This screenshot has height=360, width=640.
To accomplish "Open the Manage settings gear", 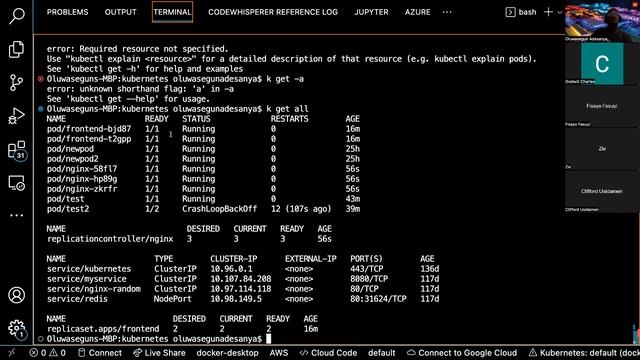I will click(17, 329).
